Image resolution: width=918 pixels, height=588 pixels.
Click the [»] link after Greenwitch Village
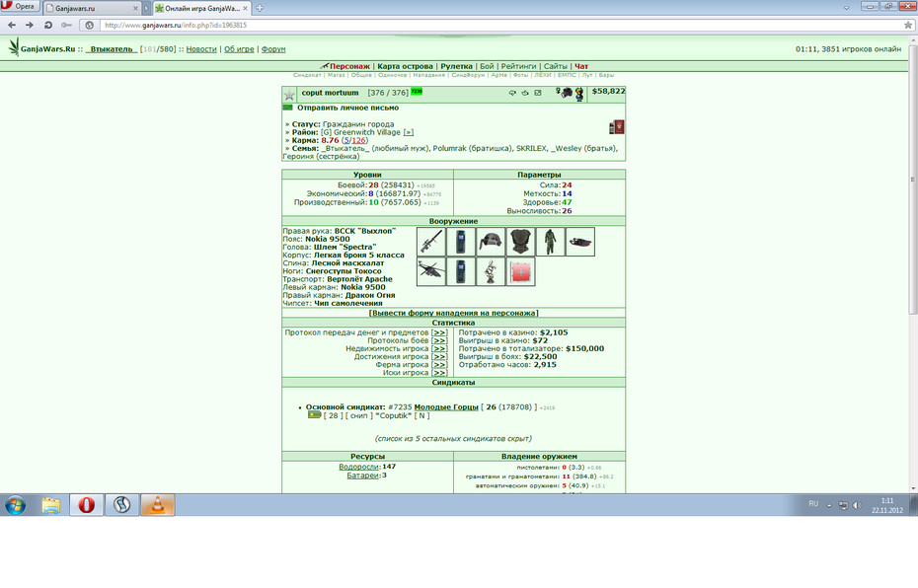409,132
